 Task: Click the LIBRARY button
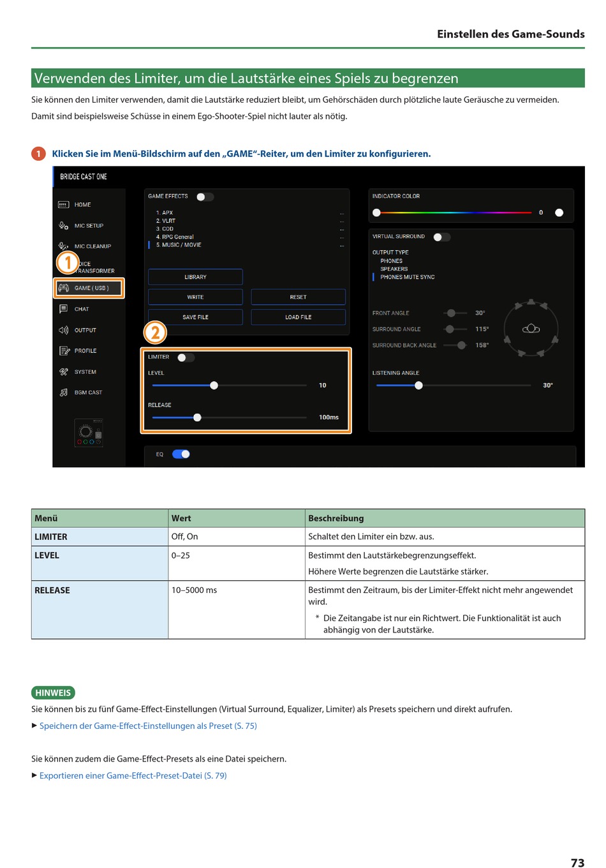tap(195, 277)
